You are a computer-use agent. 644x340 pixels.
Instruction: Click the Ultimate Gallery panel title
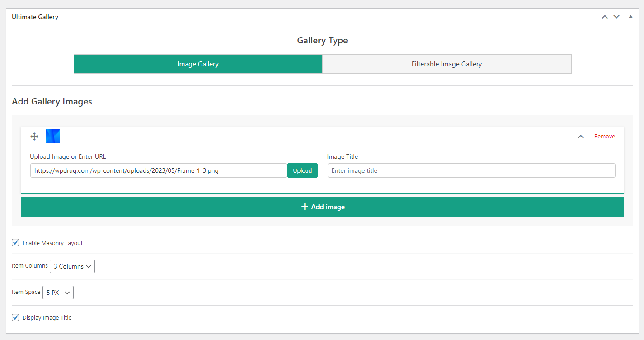(x=35, y=17)
